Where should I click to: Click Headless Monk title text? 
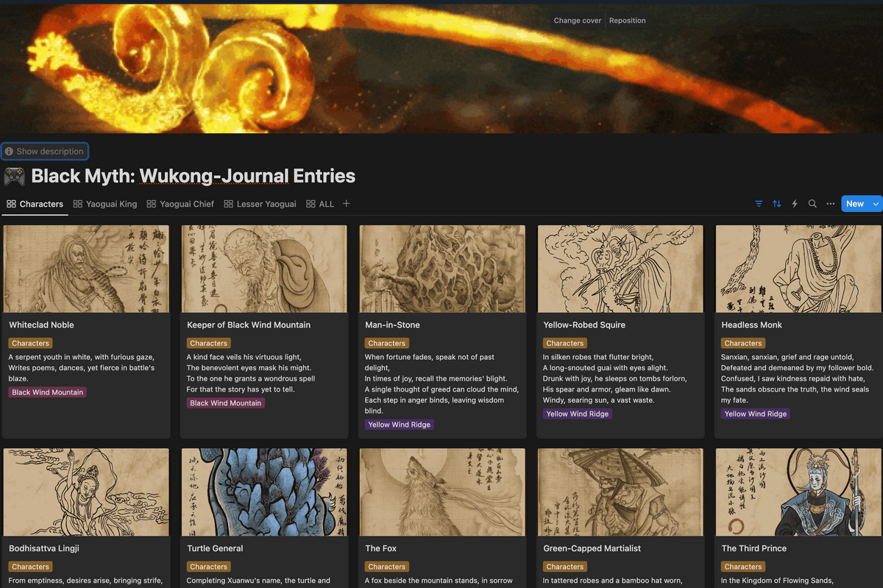click(751, 325)
